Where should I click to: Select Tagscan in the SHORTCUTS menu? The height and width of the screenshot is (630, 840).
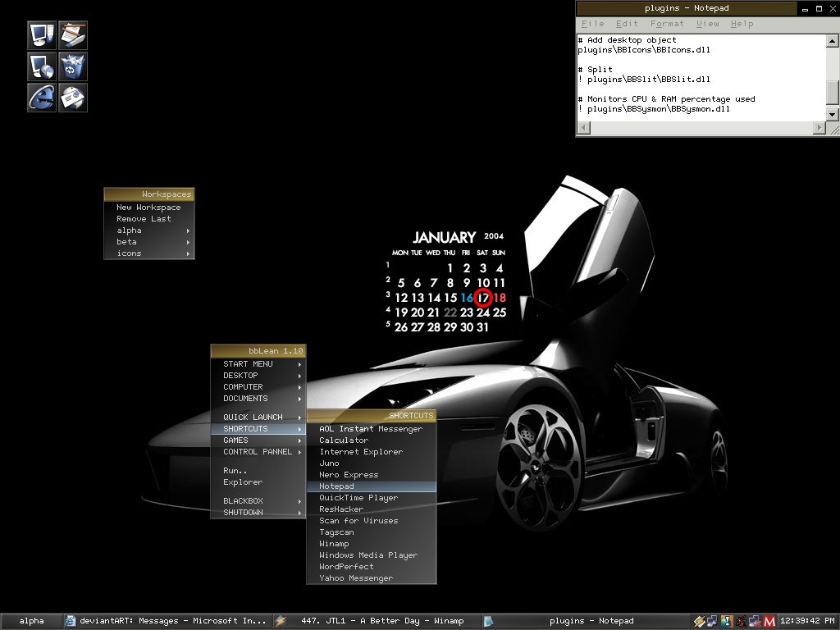(x=372, y=532)
